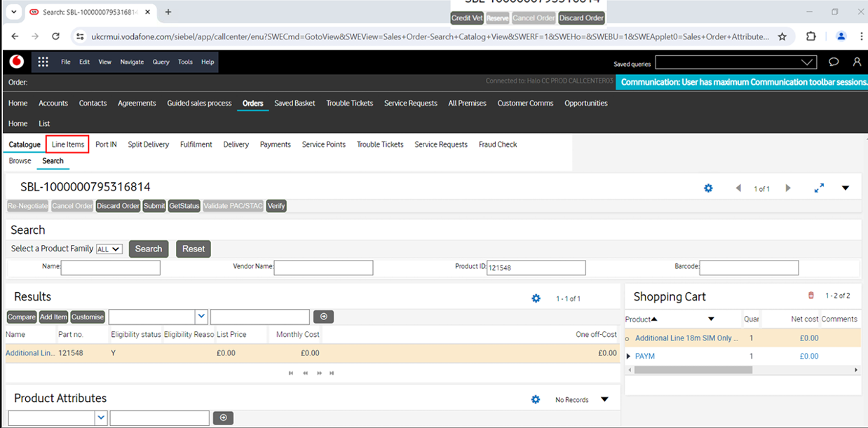Run the Results find go arrow button
Screen dimensions: 868x428
tap(323, 317)
